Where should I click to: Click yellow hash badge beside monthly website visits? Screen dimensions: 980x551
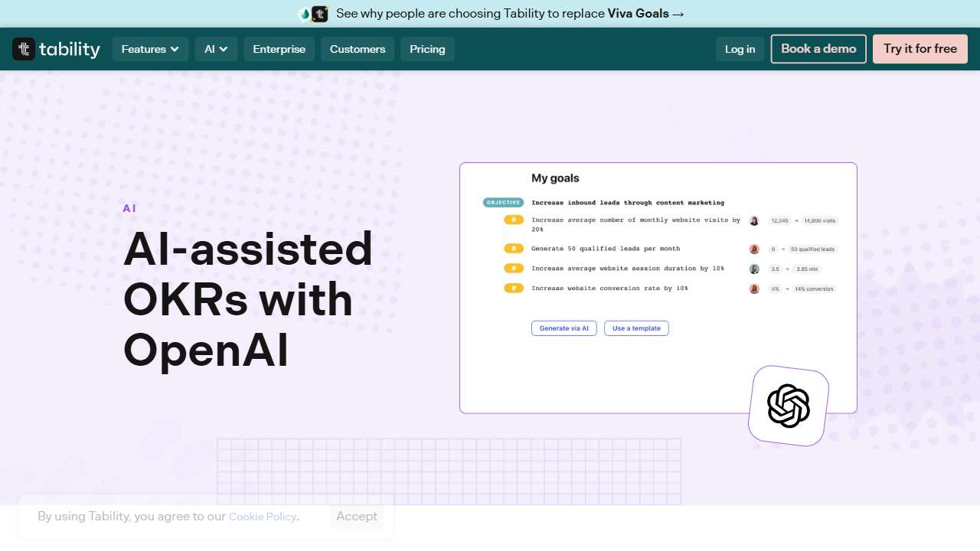[514, 220]
